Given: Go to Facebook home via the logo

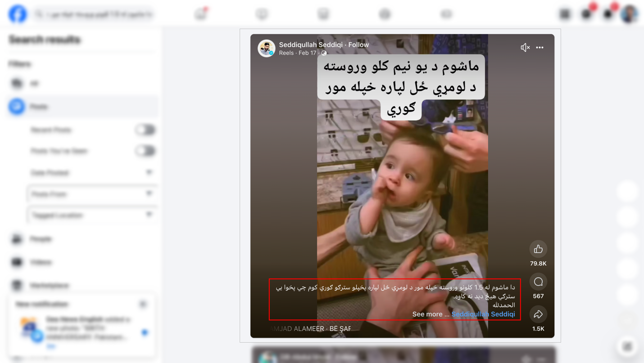Looking at the screenshot, I should pos(18,14).
